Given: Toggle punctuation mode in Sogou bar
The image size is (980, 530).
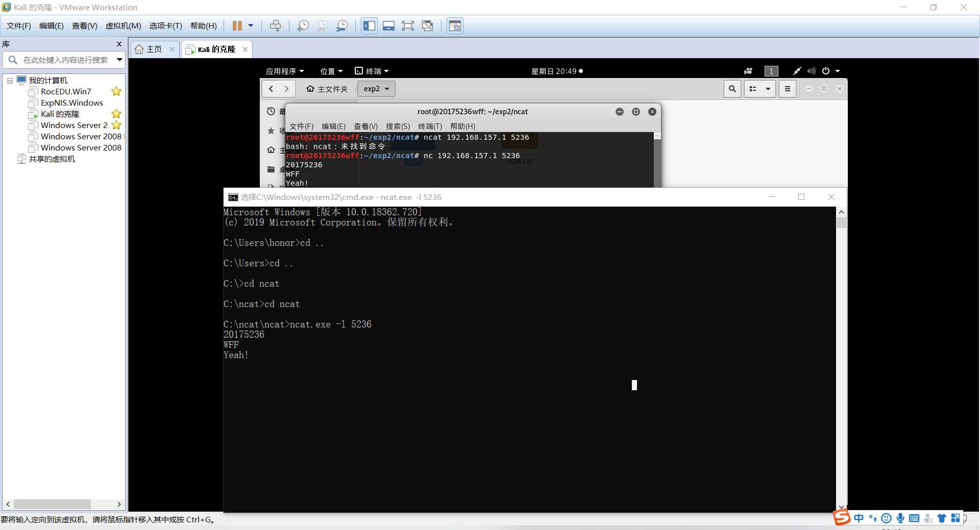Looking at the screenshot, I should coord(873,518).
